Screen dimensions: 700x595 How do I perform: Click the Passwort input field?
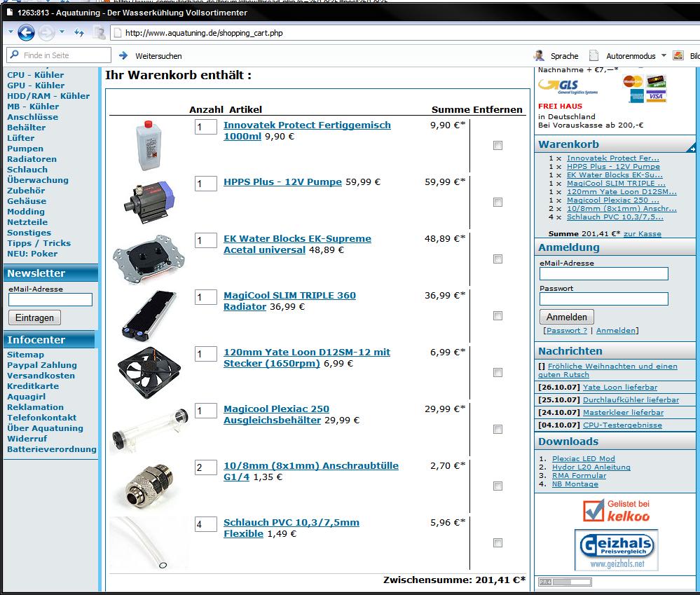pos(603,299)
